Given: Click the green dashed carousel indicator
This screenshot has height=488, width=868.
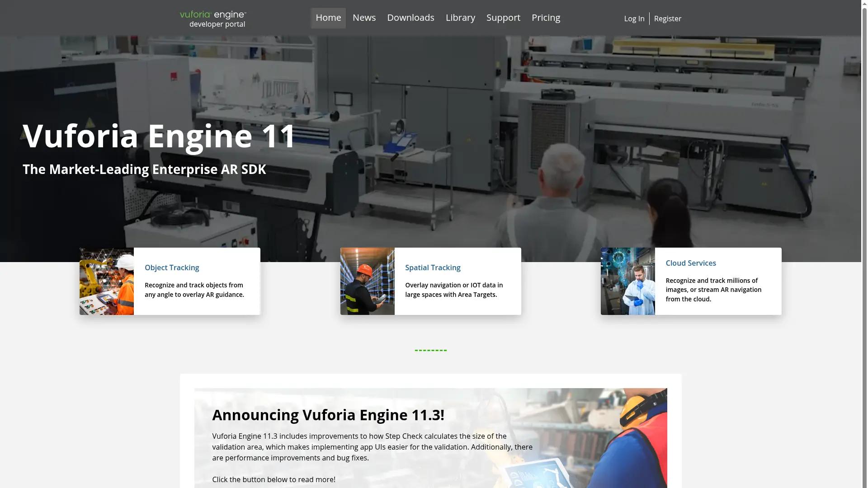Looking at the screenshot, I should tap(430, 349).
